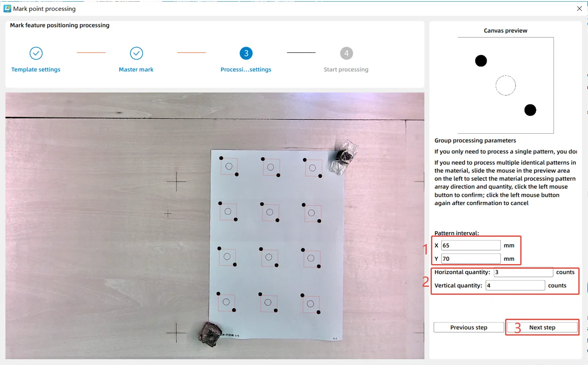Screen dimensions: 588x365
Task: Click the dashed circle in Canvas preview
Action: pos(506,86)
